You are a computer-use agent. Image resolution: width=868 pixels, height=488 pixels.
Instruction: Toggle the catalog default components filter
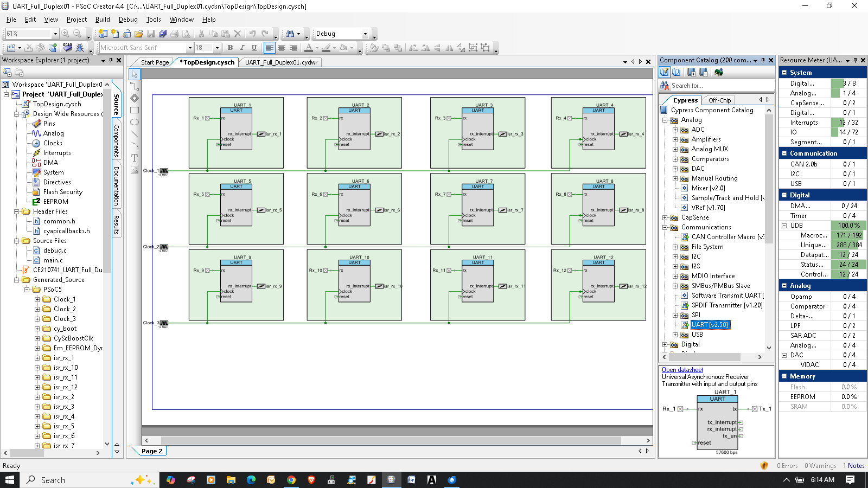pyautogui.click(x=665, y=72)
